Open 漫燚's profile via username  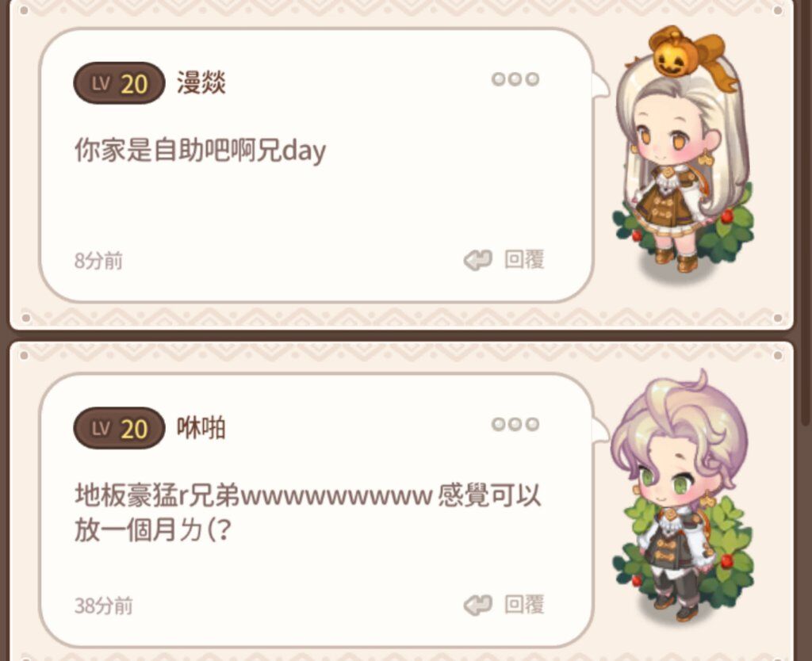point(201,82)
